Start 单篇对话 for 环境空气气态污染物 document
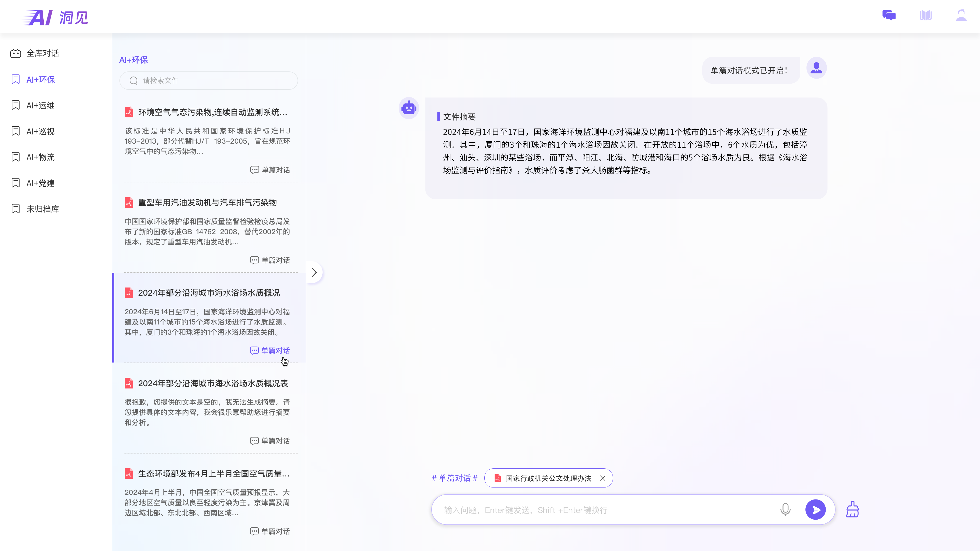This screenshot has width=980, height=551. point(270,170)
